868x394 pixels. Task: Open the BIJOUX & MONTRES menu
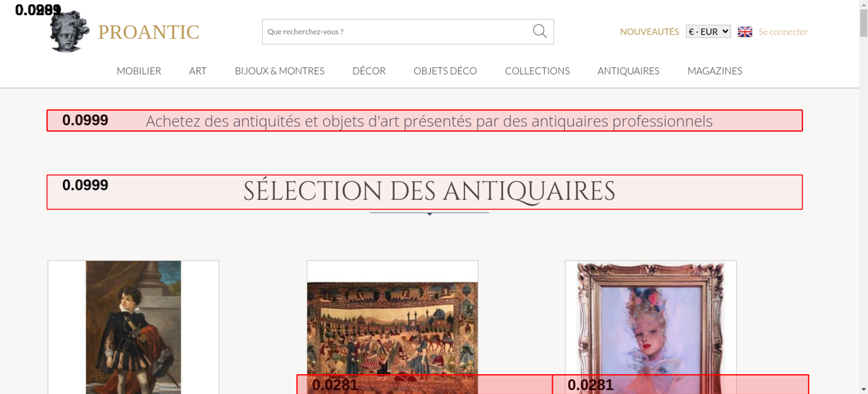[x=279, y=71]
